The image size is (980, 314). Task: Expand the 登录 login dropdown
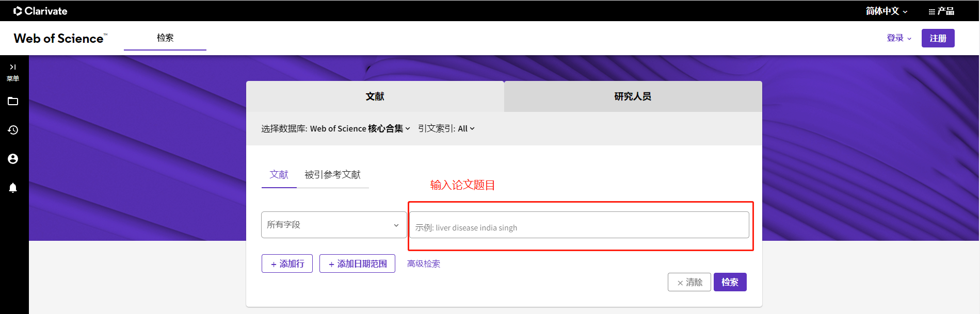pyautogui.click(x=899, y=38)
